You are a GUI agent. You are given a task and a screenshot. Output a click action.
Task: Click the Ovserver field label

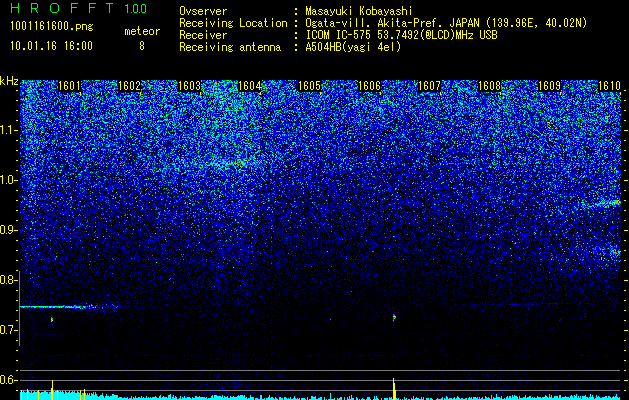(x=203, y=11)
